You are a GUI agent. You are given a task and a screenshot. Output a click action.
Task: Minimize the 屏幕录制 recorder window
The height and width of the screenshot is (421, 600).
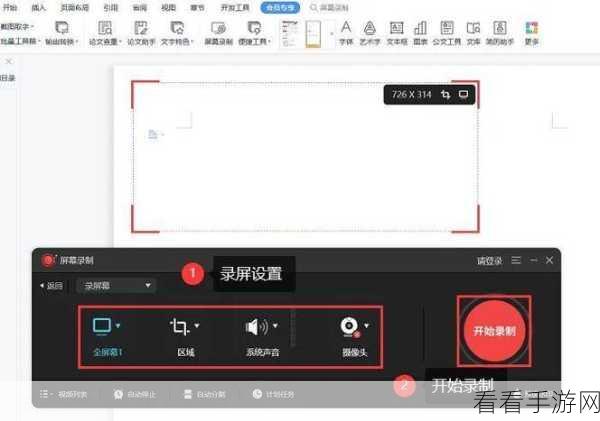coord(534,260)
